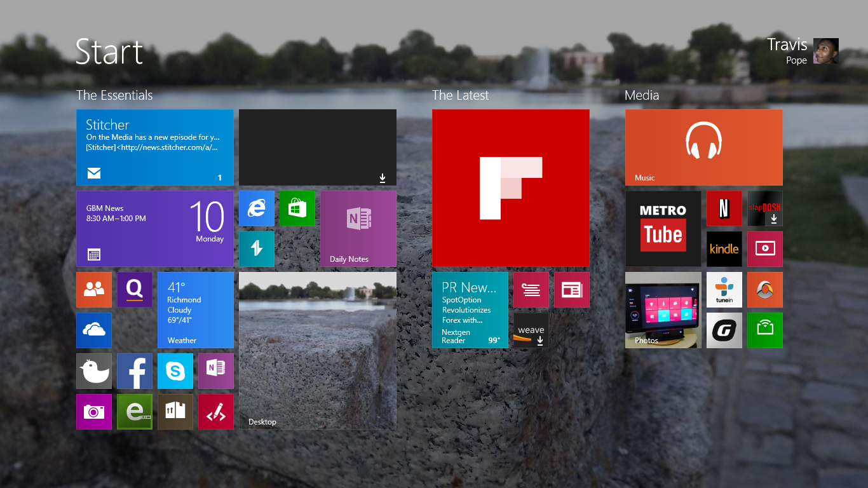Open the Flipboard tile
Viewport: 868px width, 488px height.
point(511,188)
